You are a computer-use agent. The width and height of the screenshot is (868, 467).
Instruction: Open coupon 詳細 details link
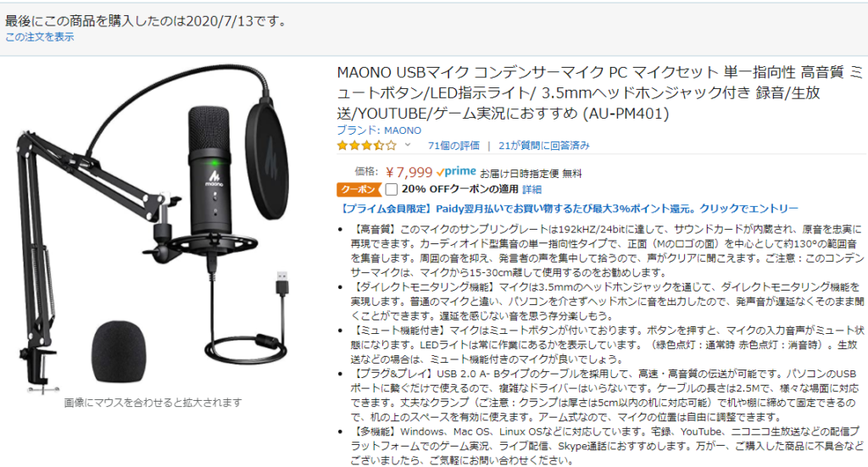532,190
